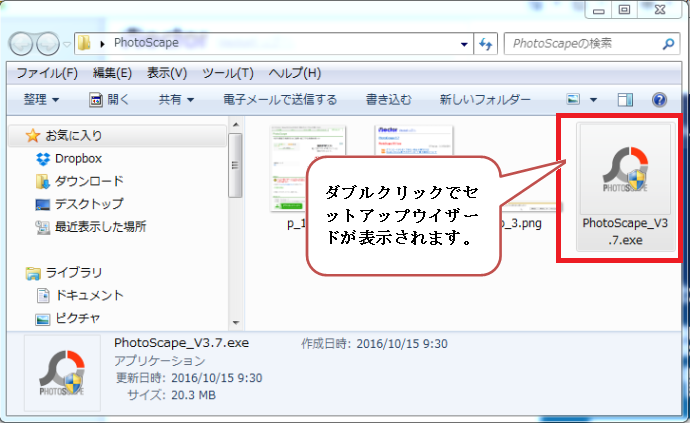Expand the 共有 dropdown

click(175, 100)
